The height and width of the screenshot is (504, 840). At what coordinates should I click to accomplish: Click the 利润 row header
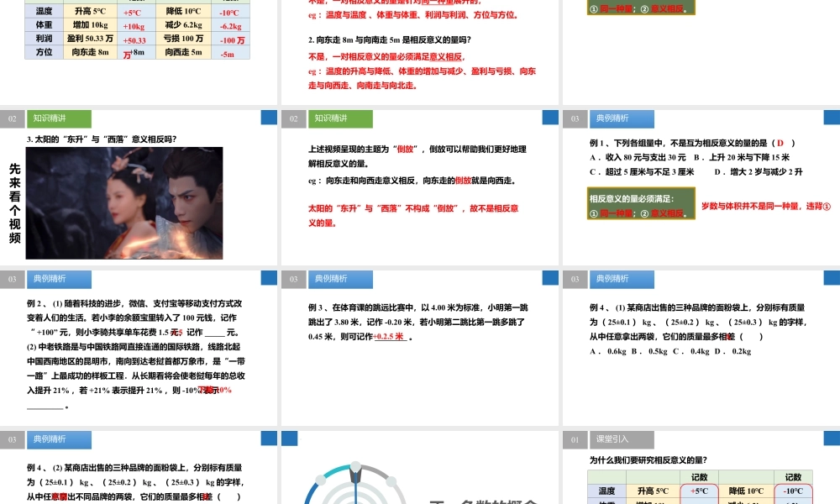point(44,39)
